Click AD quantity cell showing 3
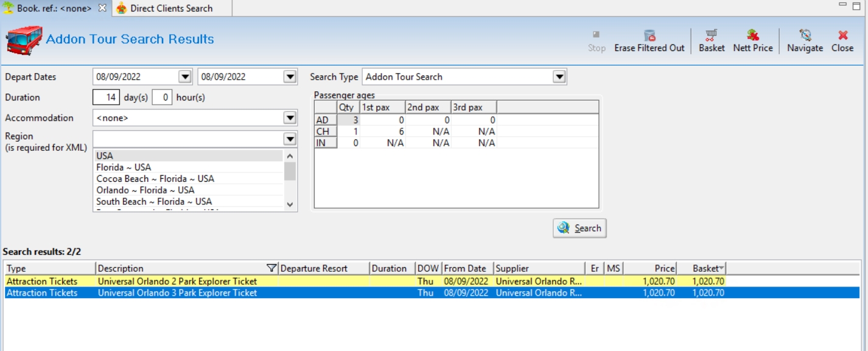This screenshot has height=351, width=868. (x=348, y=120)
